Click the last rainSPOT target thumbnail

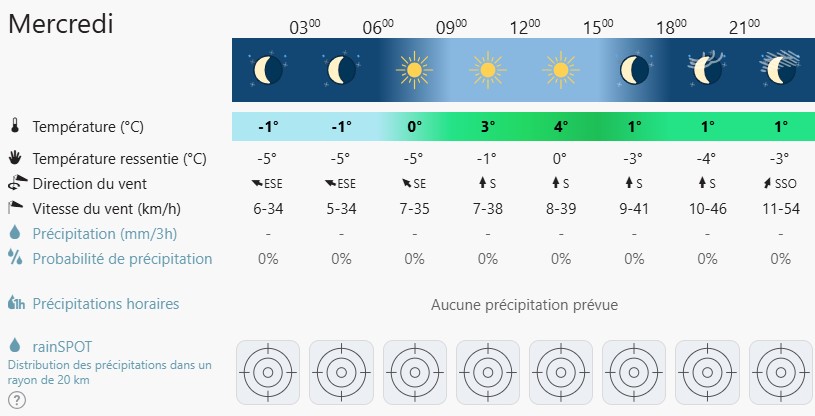781,372
